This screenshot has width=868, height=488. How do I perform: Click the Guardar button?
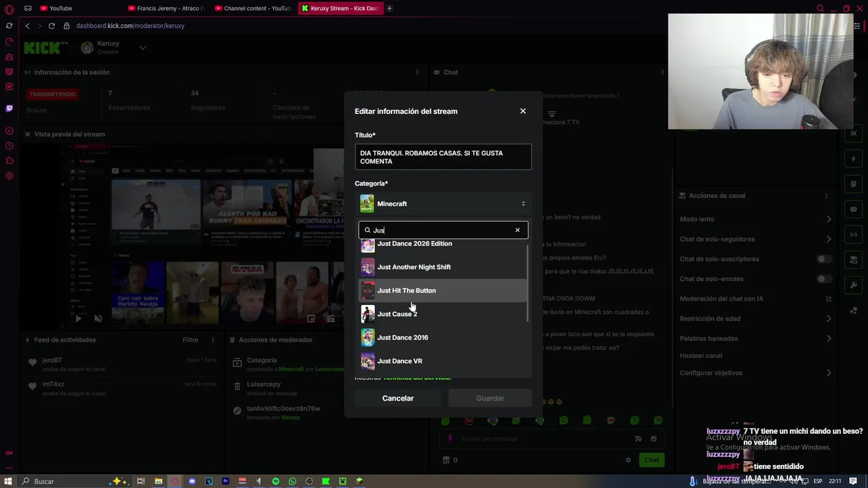tap(490, 399)
